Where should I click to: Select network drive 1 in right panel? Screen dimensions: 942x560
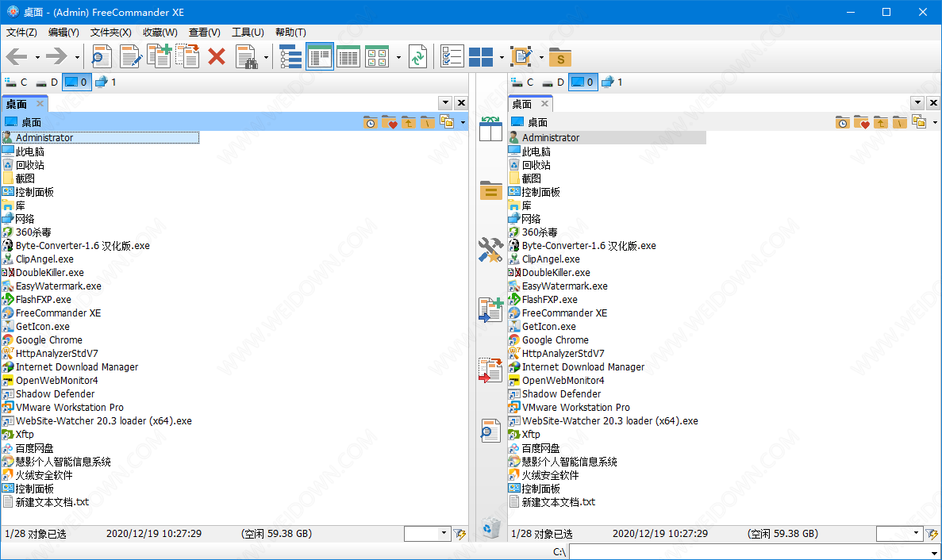tap(612, 82)
